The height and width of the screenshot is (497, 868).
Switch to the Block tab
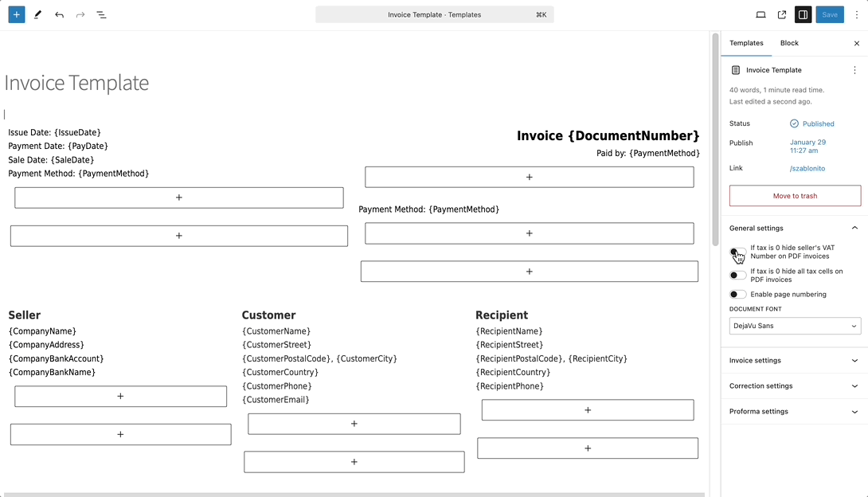pyautogui.click(x=789, y=43)
